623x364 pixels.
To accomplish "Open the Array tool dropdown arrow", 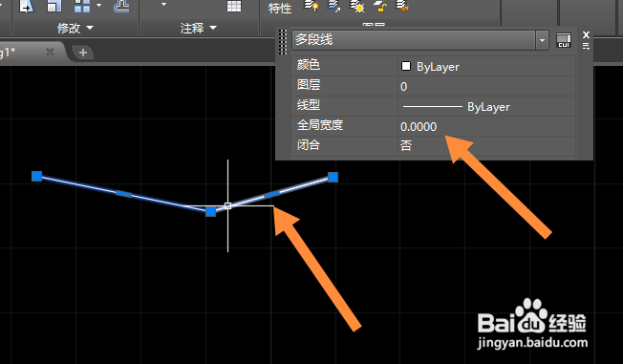I will pos(99,6).
